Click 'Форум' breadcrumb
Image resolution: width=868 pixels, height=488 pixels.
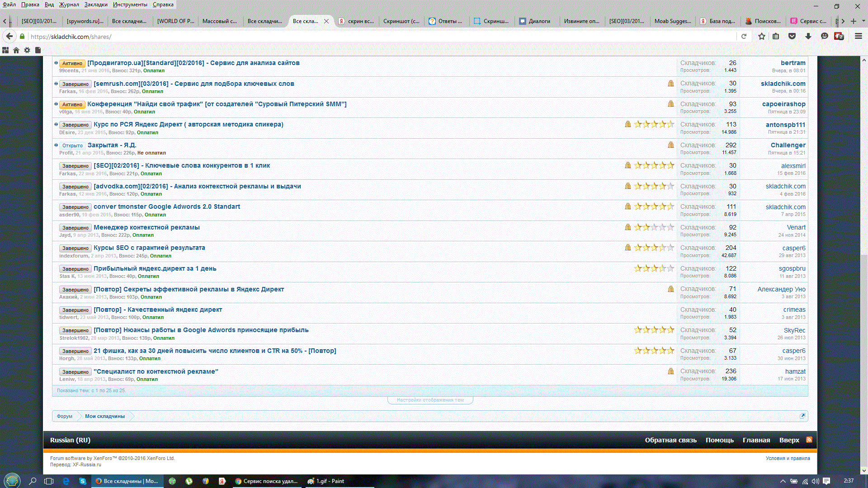65,416
